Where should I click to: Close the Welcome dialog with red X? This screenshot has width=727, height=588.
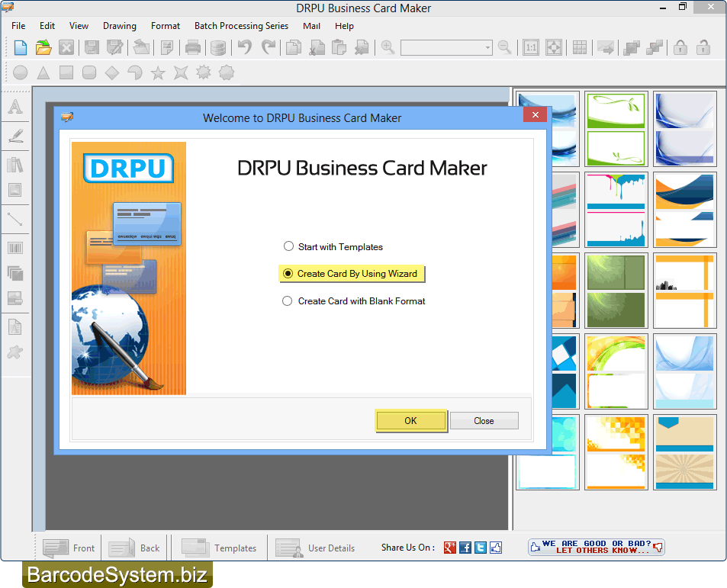[535, 114]
